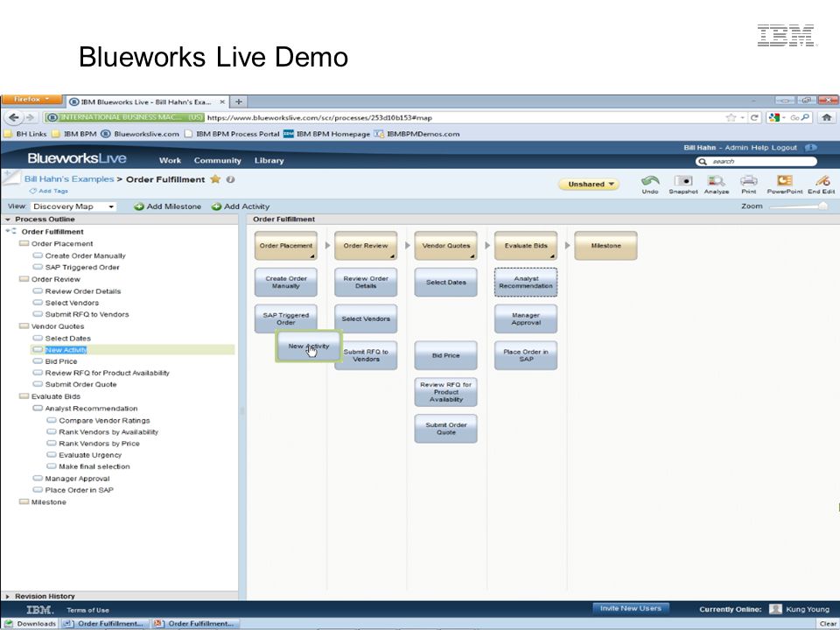The width and height of the screenshot is (840, 630).
Task: Switch to the first Order Fulfillment taskbar window
Action: point(104,624)
